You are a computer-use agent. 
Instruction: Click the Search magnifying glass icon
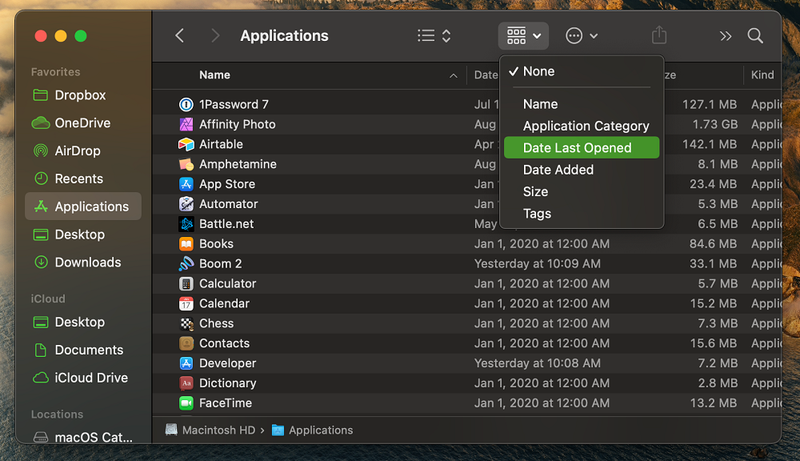click(x=755, y=36)
